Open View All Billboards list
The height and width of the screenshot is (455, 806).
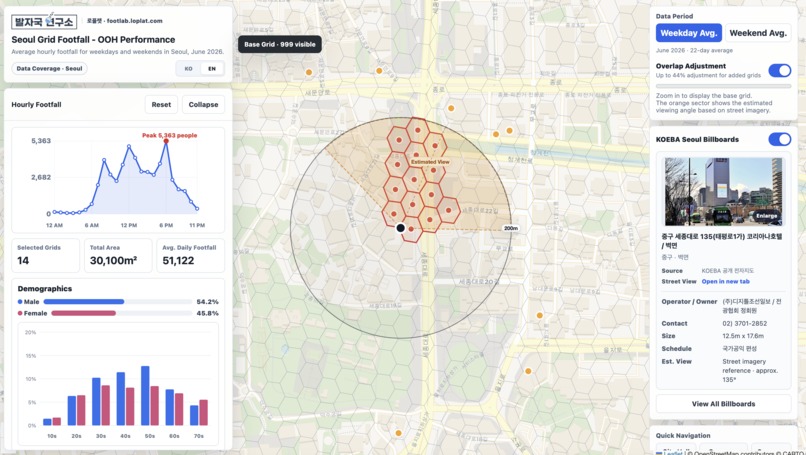723,404
